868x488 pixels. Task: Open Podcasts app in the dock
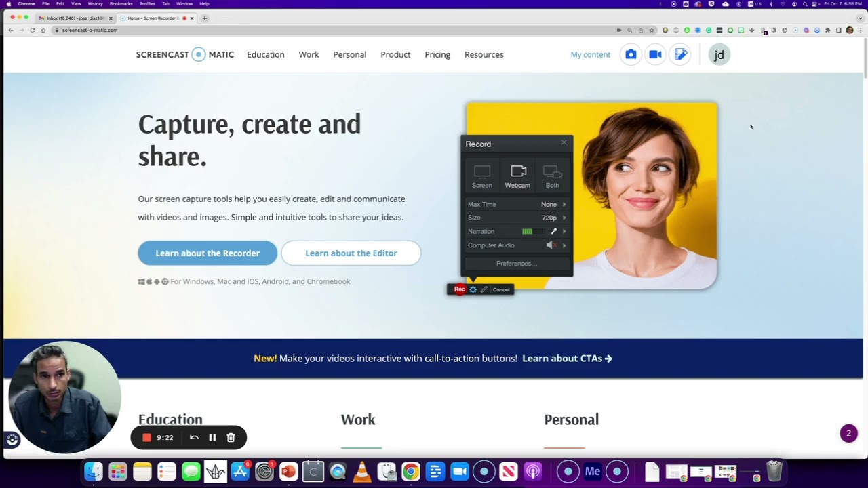coord(533,471)
